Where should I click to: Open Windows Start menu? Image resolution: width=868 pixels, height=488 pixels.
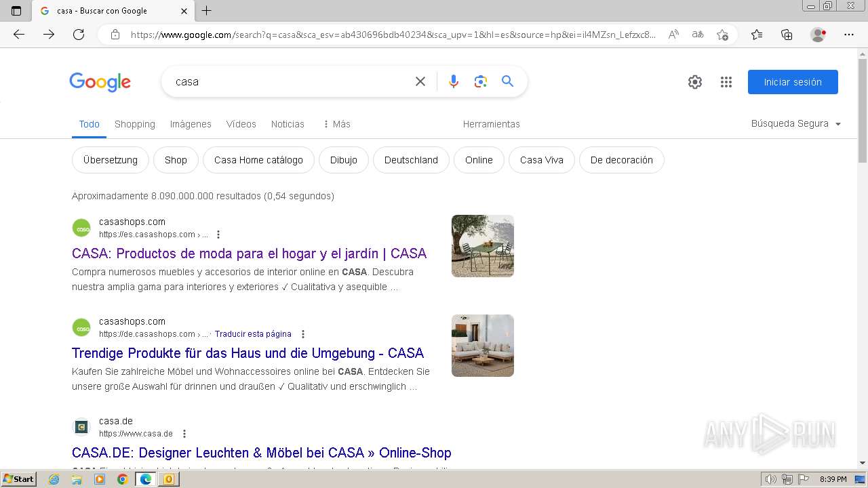[x=18, y=479]
